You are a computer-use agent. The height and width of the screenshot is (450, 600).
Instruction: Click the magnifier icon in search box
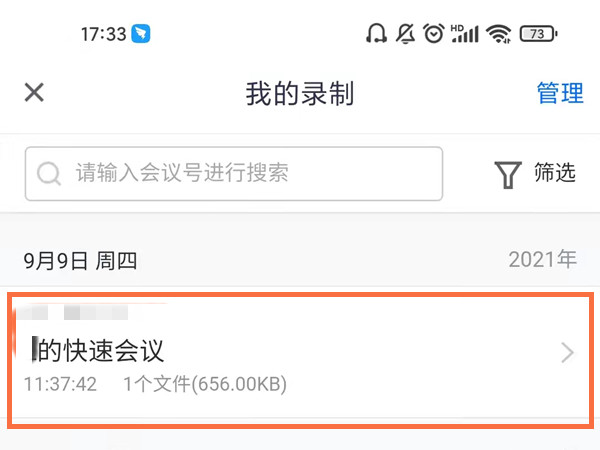click(x=48, y=174)
